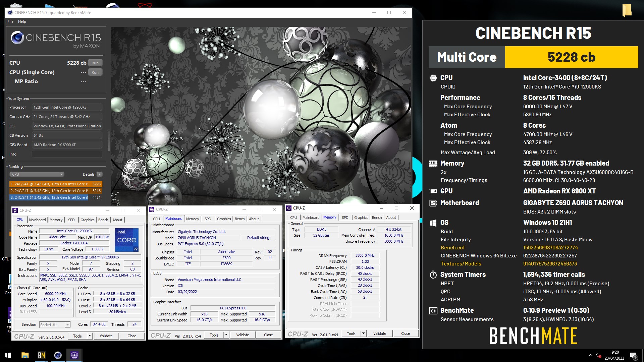Click Validate in CPU-Z Mainboard window

click(x=243, y=335)
